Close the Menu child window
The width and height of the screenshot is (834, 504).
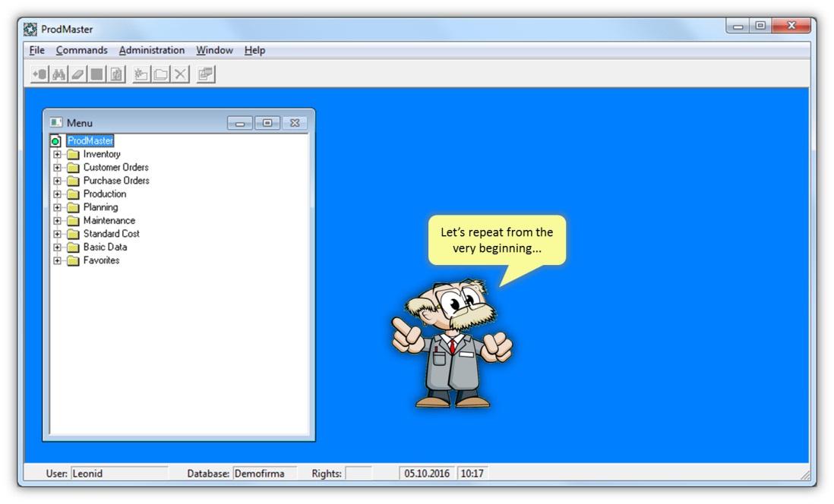tap(295, 123)
